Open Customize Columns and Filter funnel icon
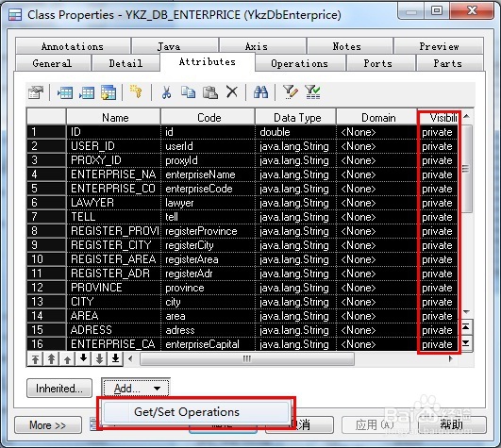This screenshot has height=448, width=501. (291, 92)
